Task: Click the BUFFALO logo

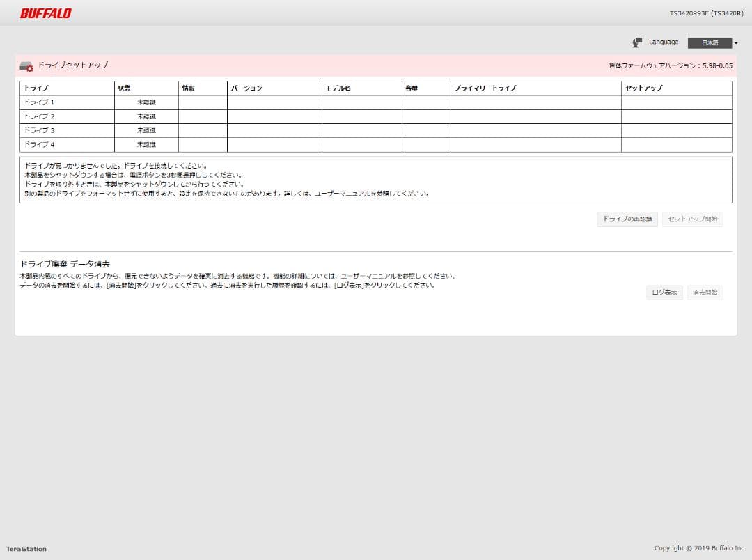Action: [45, 12]
